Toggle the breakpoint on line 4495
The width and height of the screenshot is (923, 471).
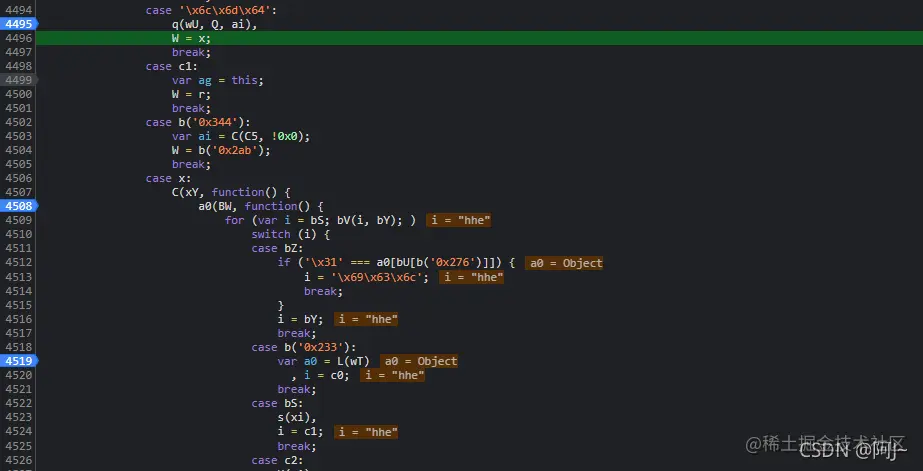[19, 24]
